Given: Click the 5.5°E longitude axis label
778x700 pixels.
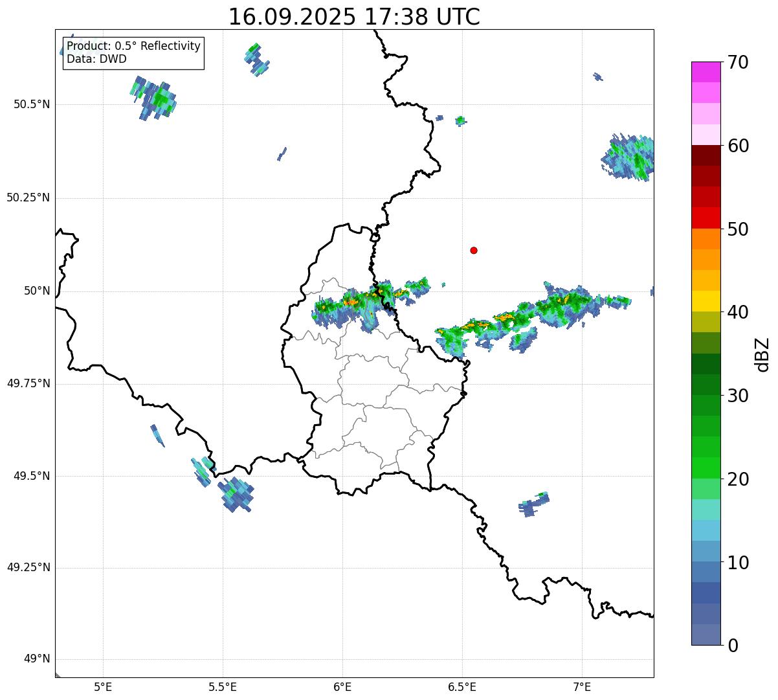Looking at the screenshot, I should coord(223,686).
